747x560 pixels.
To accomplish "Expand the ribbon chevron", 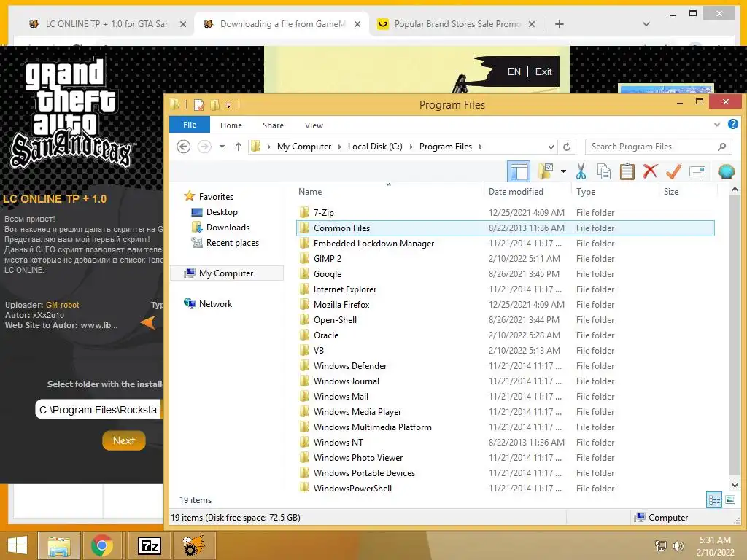I will [x=717, y=125].
